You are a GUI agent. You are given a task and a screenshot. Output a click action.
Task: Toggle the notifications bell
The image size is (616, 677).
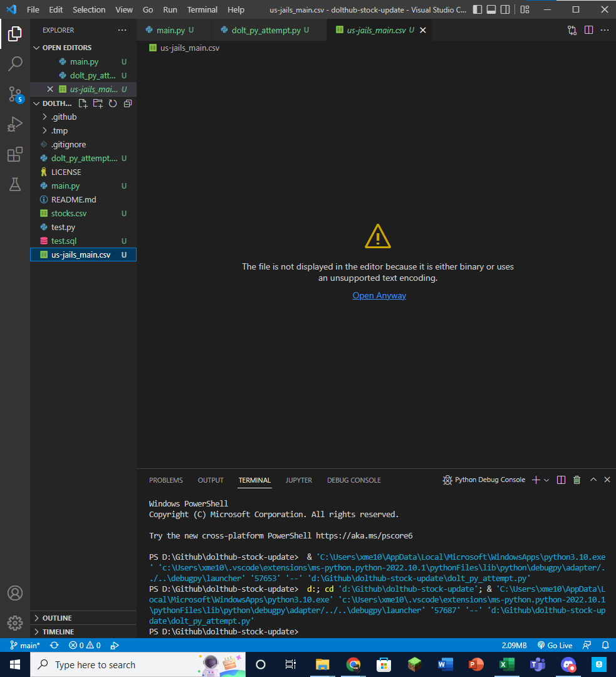tap(605, 645)
